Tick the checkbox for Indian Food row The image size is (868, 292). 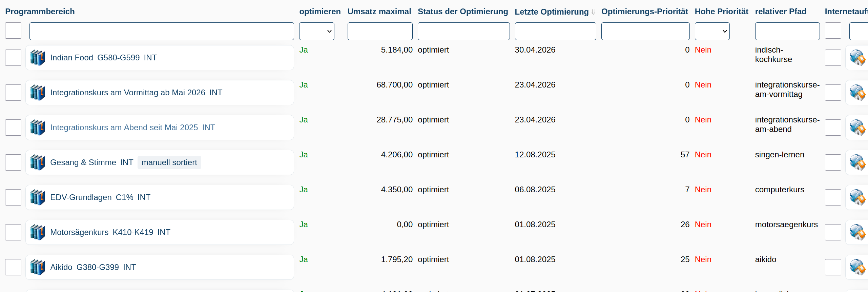click(13, 58)
